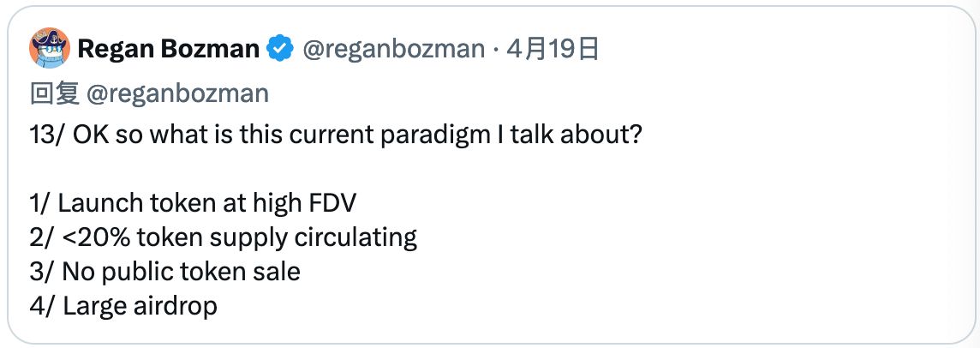Click the line starting with 13/ OK

[335, 137]
